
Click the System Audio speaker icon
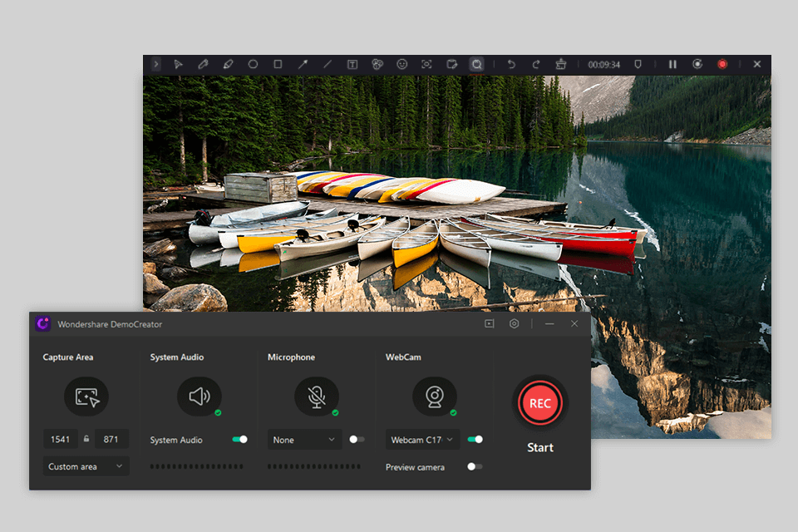tap(199, 397)
